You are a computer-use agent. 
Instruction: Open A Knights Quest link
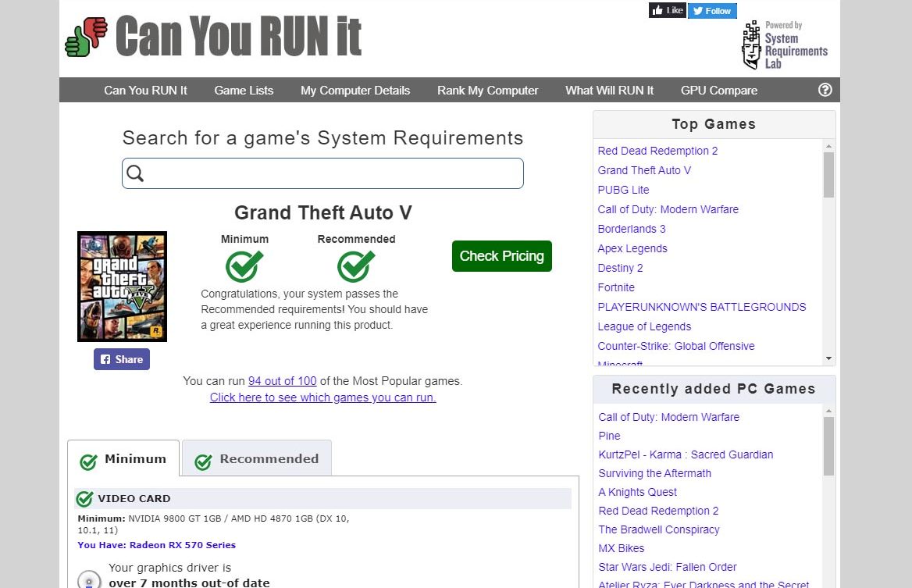pos(638,492)
